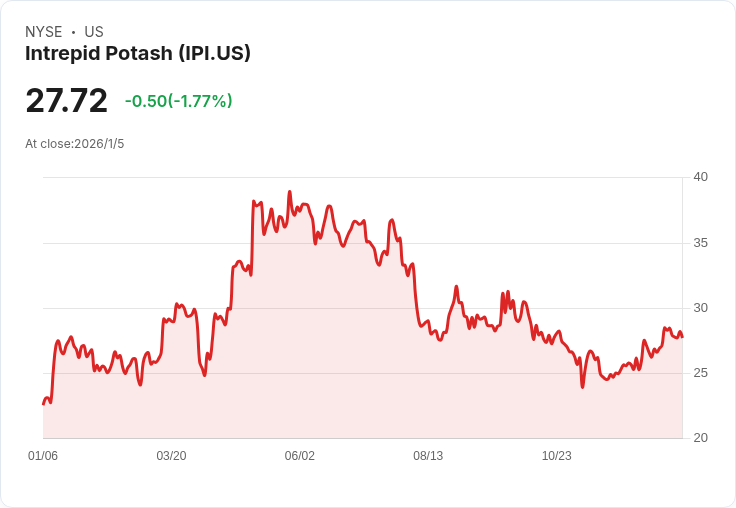Click the 10/23 date axis label
This screenshot has height=508, width=736.
556,456
